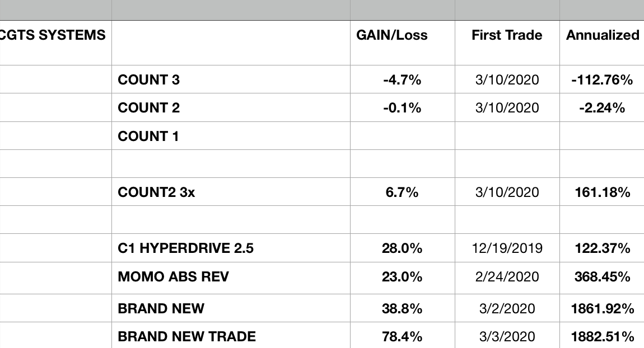644x348 pixels.
Task: Select the BRAND NEW TRADE label cell
Action: coord(186,336)
